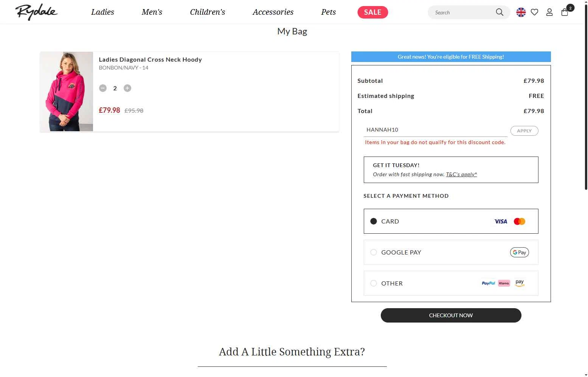
Task: Change region via UK flag icon
Action: 521,12
